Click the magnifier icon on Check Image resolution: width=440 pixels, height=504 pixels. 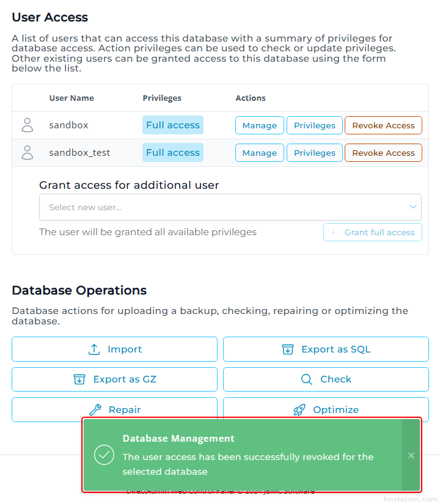pos(307,379)
